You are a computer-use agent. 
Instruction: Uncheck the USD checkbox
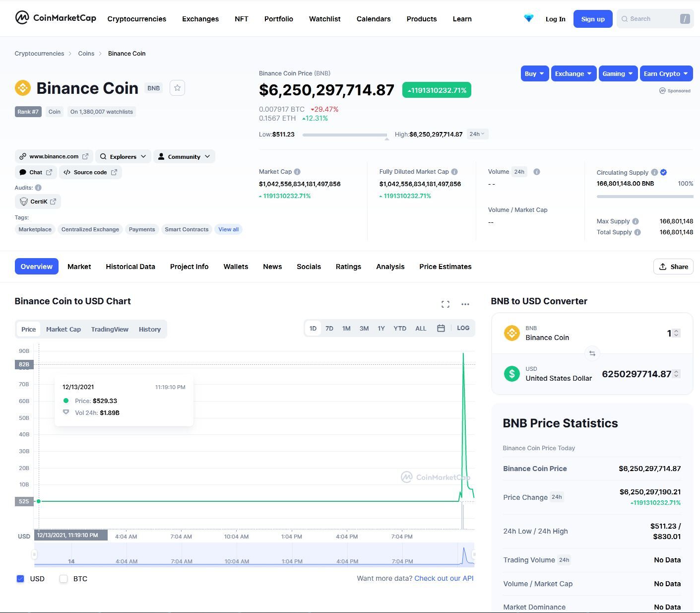20,579
